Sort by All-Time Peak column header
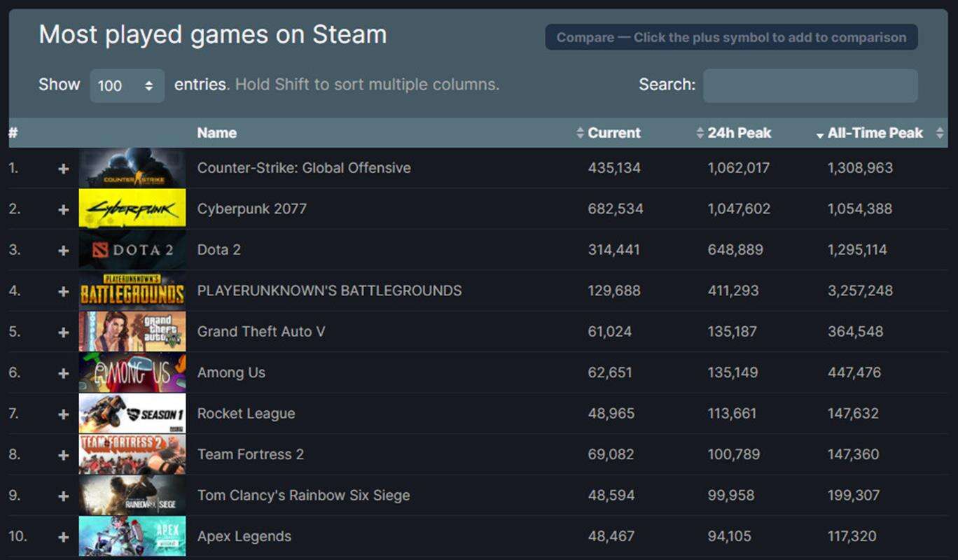This screenshot has width=958, height=560. click(x=875, y=133)
